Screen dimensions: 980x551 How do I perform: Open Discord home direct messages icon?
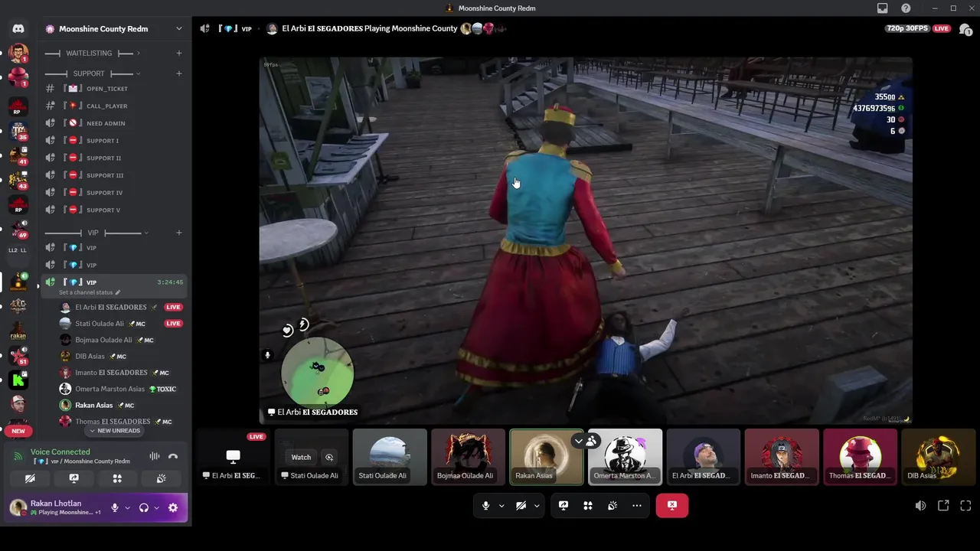click(18, 28)
